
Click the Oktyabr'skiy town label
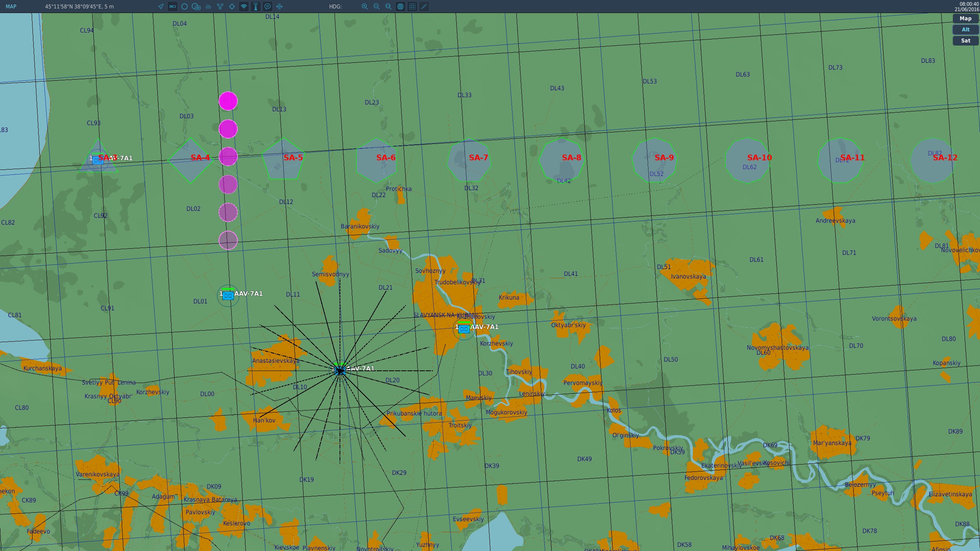[x=568, y=325]
